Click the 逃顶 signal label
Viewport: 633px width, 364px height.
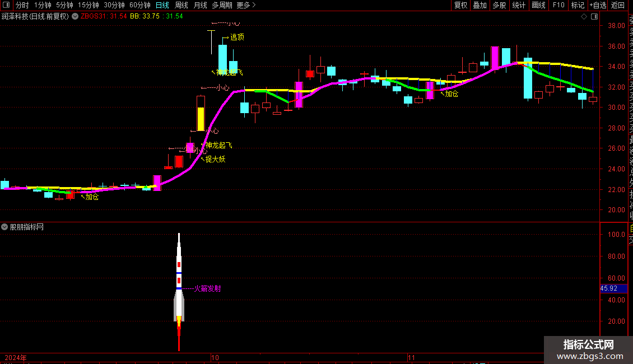coord(237,37)
